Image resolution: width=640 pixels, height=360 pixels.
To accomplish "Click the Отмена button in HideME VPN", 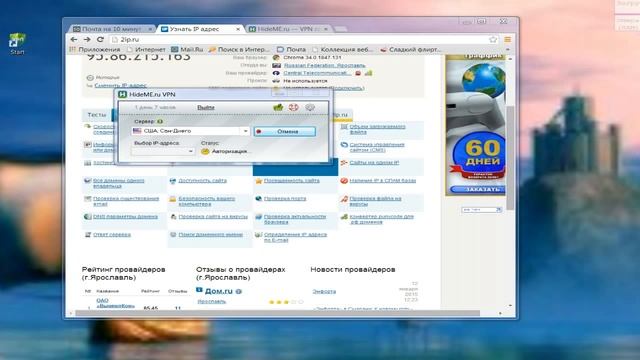I will 284,131.
